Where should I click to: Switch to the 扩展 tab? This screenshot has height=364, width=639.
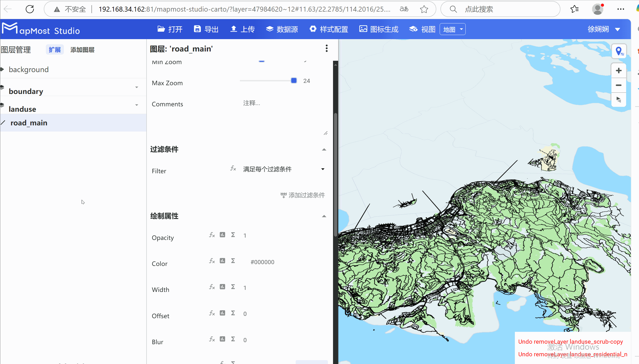click(x=55, y=49)
